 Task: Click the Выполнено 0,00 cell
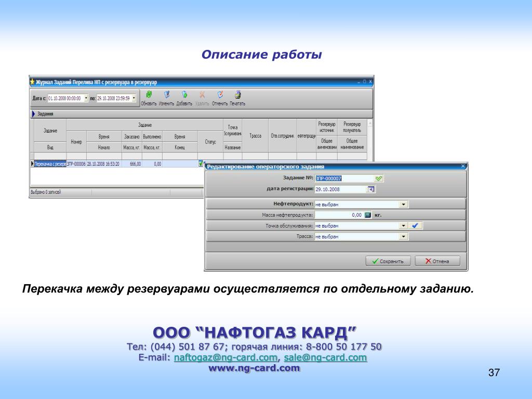tap(152, 164)
